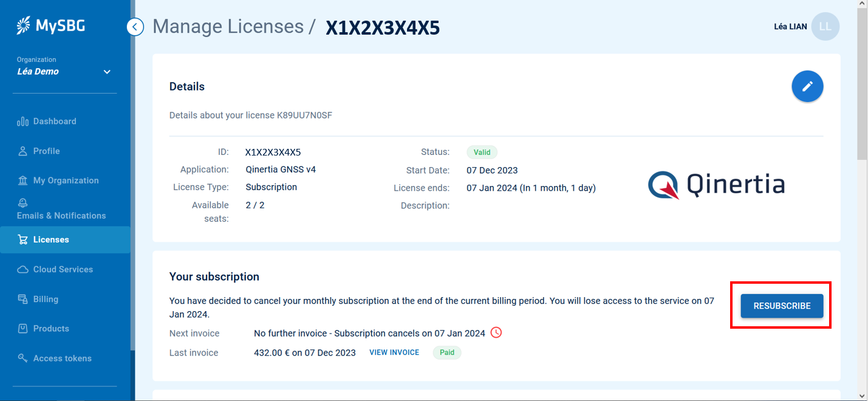
Task: Click the page vertical scrollbar down arrow
Action: pos(862,395)
